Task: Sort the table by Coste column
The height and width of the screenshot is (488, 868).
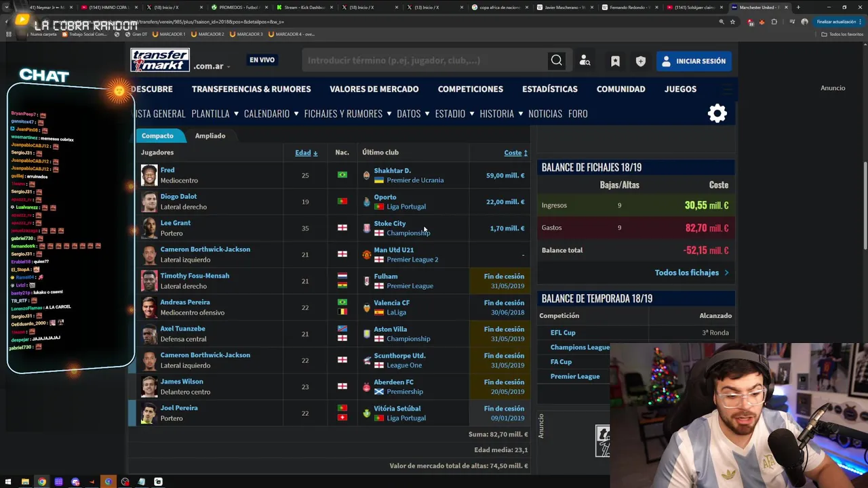Action: 515,152
